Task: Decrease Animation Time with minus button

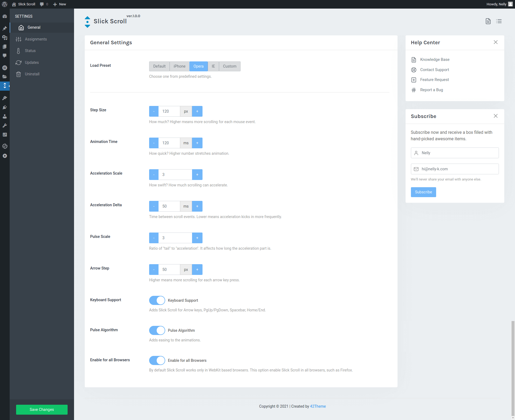Action: pyautogui.click(x=154, y=143)
